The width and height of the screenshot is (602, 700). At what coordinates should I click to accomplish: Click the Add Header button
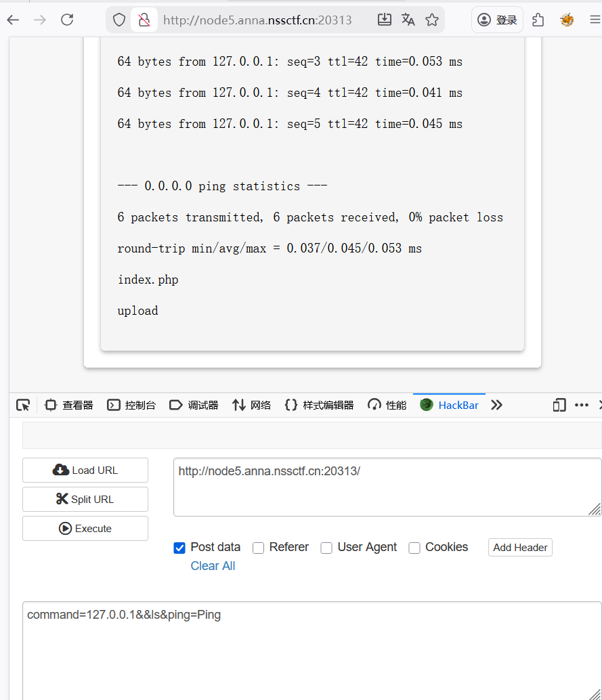click(520, 548)
